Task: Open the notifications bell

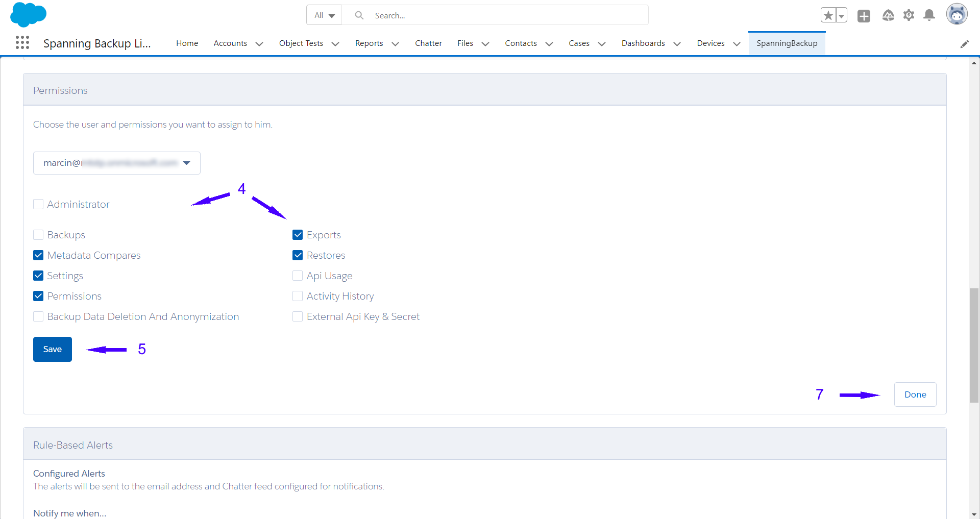Action: coord(929,15)
